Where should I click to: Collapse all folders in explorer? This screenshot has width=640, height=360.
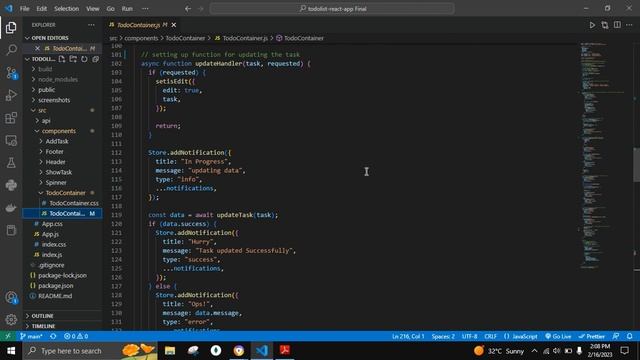(x=96, y=59)
